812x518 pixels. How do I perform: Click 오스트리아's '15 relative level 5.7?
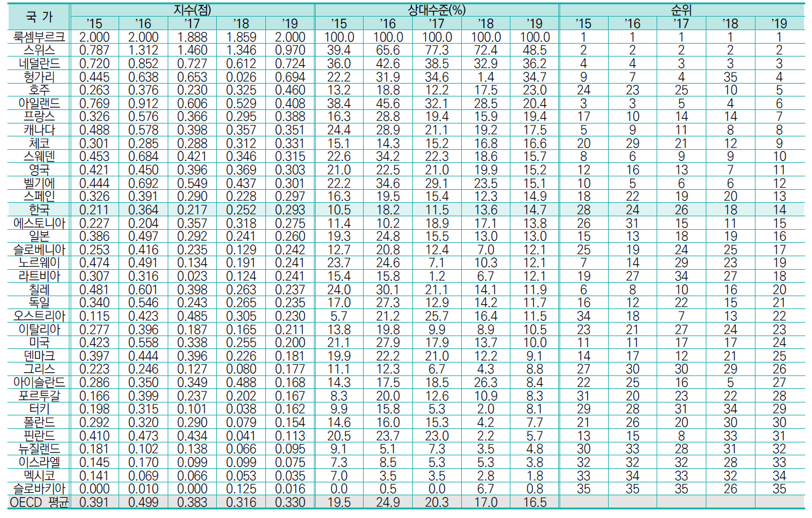339,317
